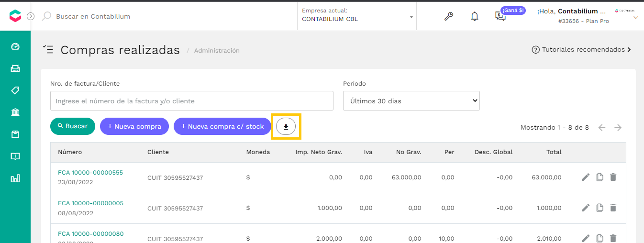Open the inventory box sidebar icon

15,134
